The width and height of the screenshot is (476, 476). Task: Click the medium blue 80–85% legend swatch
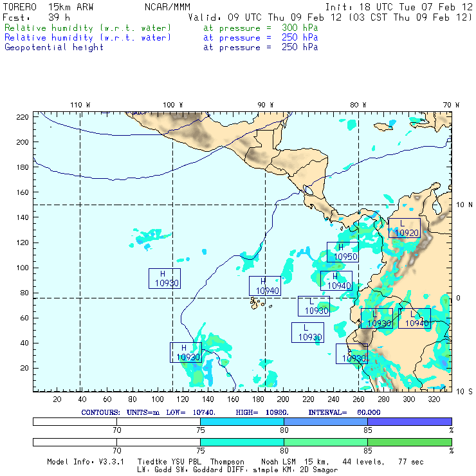[325, 421]
